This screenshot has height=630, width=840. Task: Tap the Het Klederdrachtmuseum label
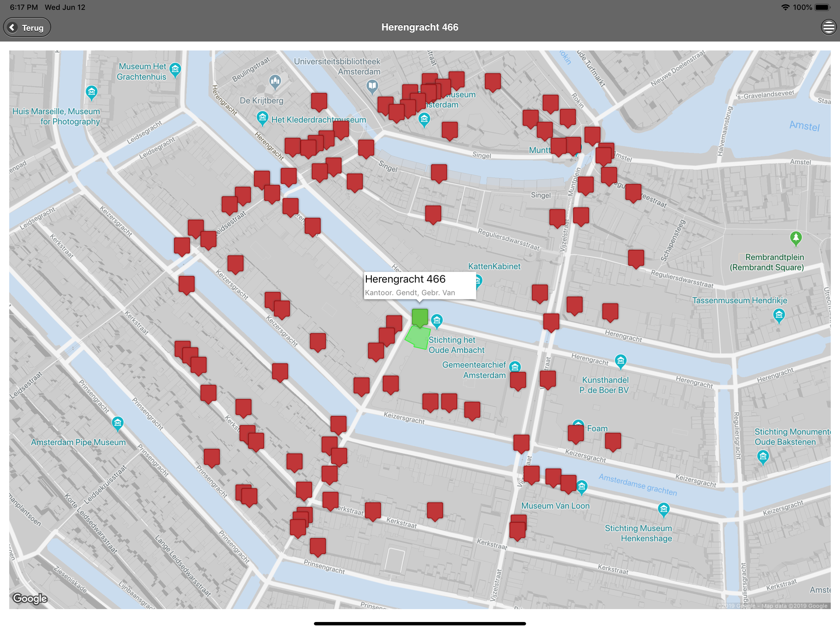pyautogui.click(x=319, y=120)
